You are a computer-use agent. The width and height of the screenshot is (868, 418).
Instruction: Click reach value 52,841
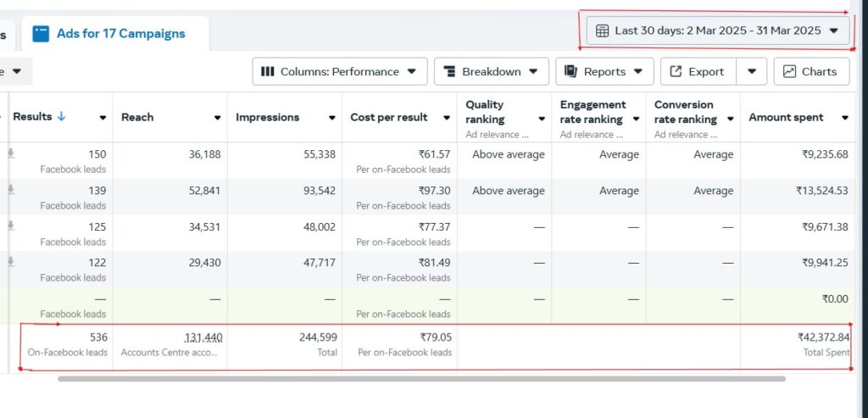pyautogui.click(x=204, y=191)
